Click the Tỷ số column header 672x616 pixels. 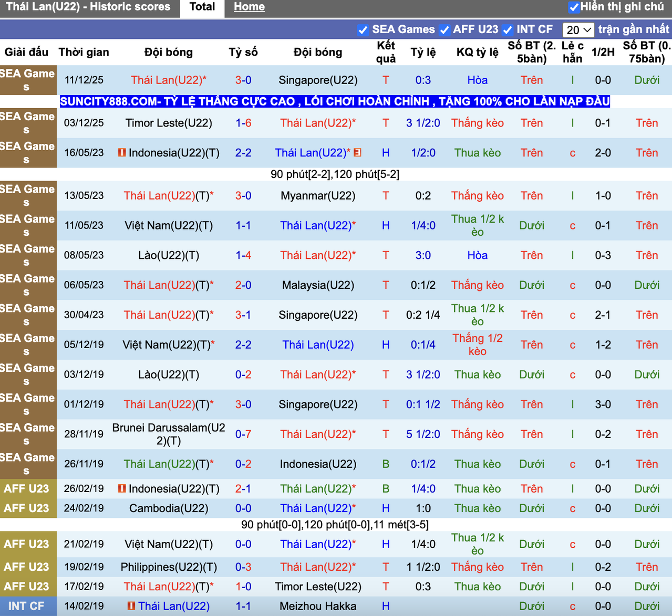[243, 52]
